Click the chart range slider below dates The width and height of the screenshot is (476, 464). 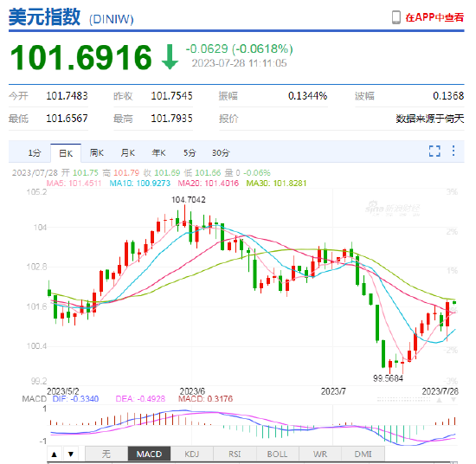pyautogui.click(x=404, y=400)
